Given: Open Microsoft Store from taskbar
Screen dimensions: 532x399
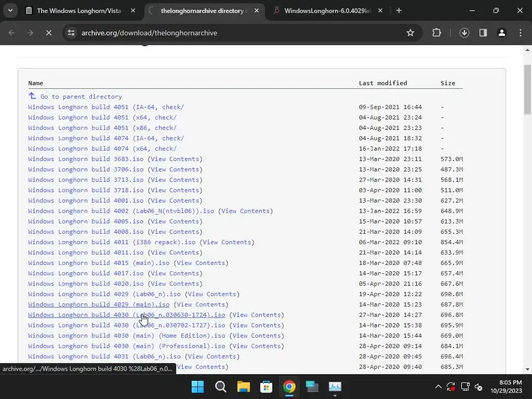Looking at the screenshot, I should tap(266, 387).
